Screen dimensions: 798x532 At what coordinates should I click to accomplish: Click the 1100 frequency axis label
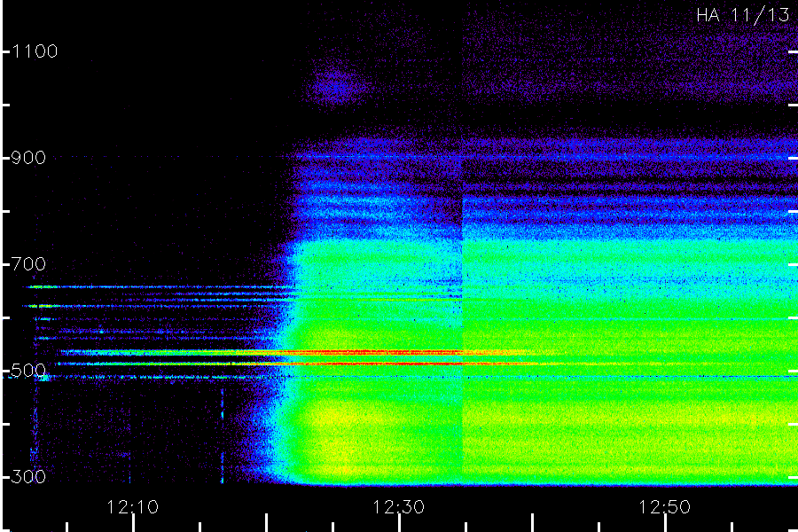point(35,51)
